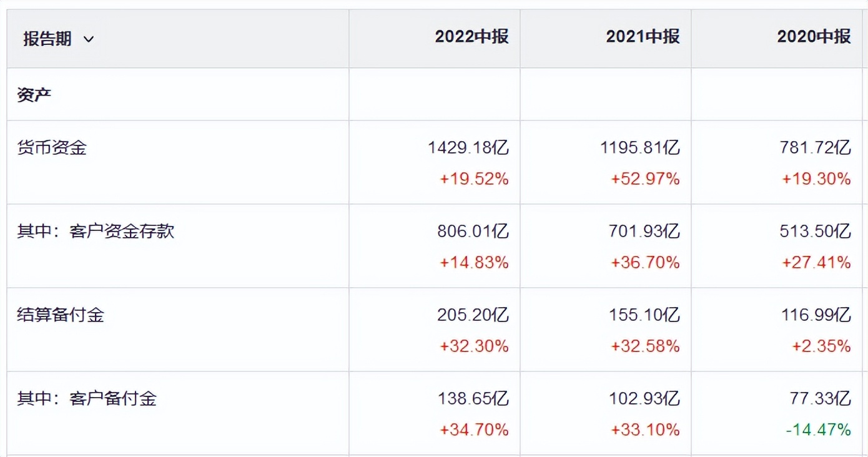The height and width of the screenshot is (457, 868).
Task: Click the 结算备付金 row label
Action: [61, 315]
